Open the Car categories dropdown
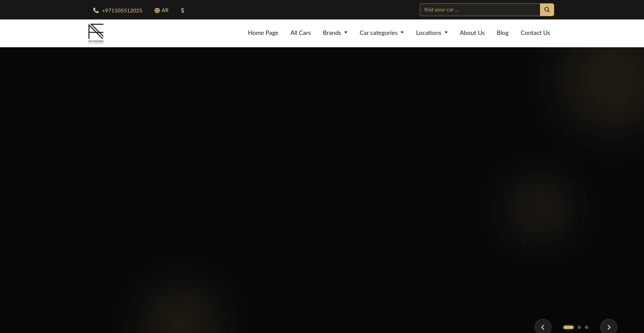This screenshot has height=333, width=644. click(381, 33)
